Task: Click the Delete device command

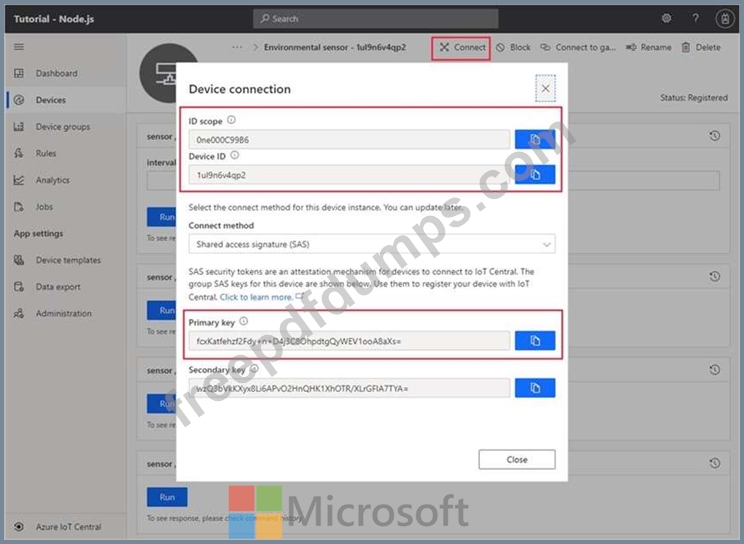Action: tap(701, 47)
